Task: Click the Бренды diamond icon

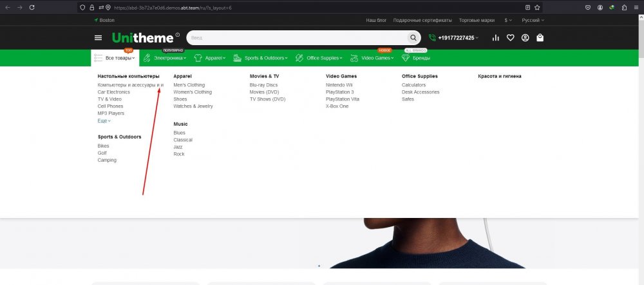Action: pos(405,58)
